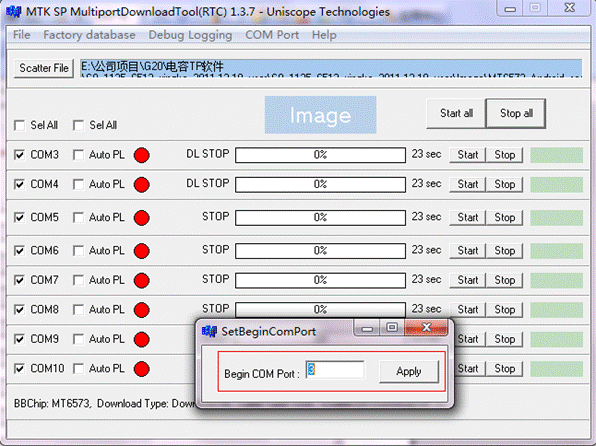Open the Factory database menu
The image size is (596, 446).
click(x=89, y=35)
